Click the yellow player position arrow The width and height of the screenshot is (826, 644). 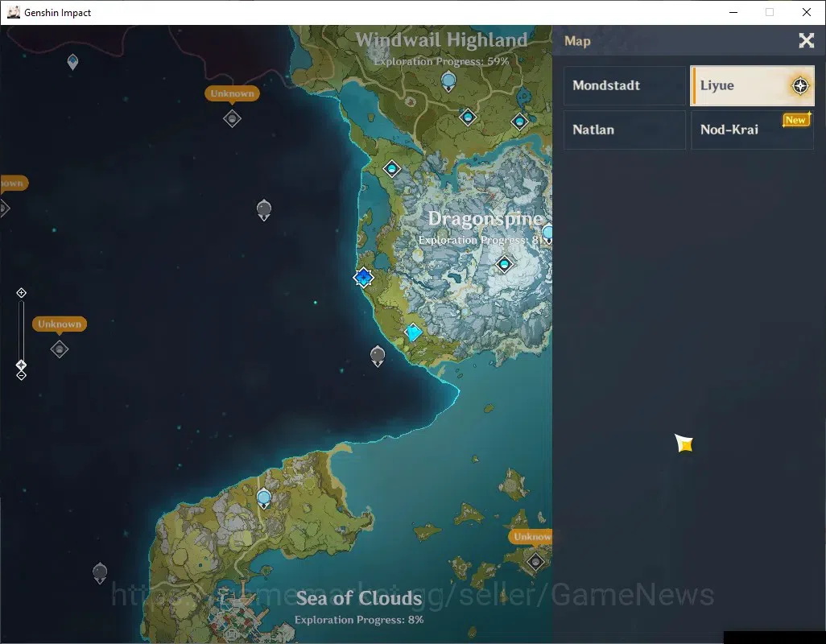click(684, 444)
